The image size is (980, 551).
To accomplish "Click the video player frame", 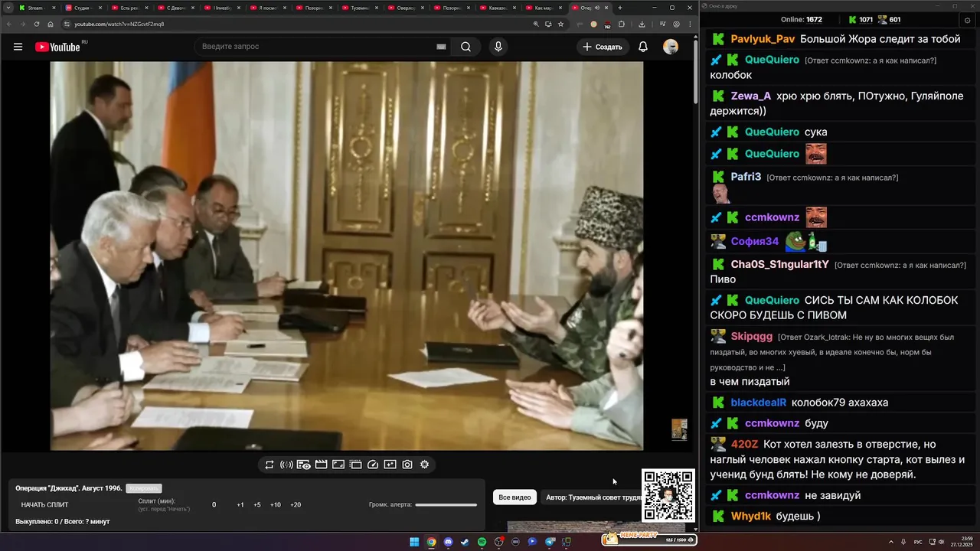I will [347, 256].
